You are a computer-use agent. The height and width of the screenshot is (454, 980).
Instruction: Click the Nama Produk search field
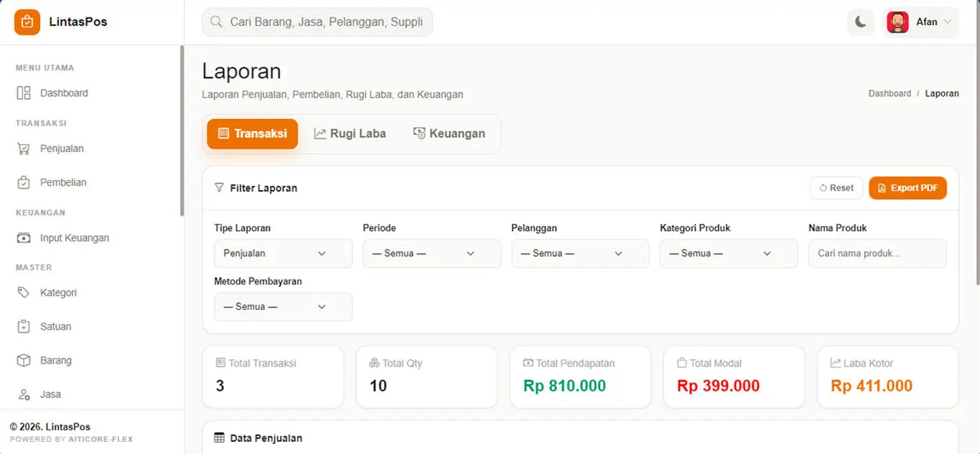coord(877,253)
